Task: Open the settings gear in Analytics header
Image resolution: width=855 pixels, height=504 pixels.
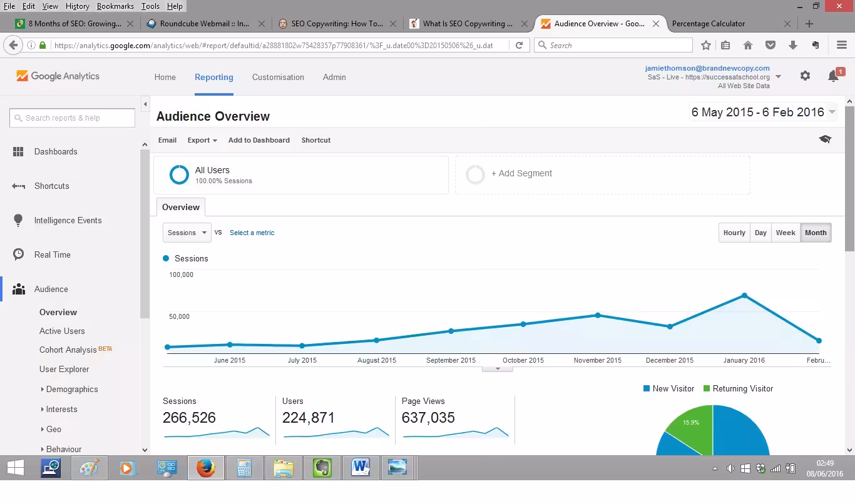Action: coord(805,76)
